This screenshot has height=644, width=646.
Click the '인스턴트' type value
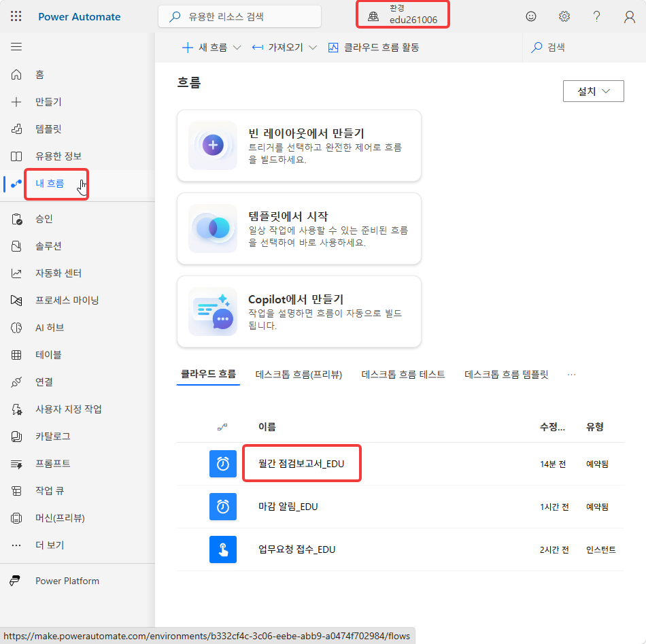click(x=601, y=549)
